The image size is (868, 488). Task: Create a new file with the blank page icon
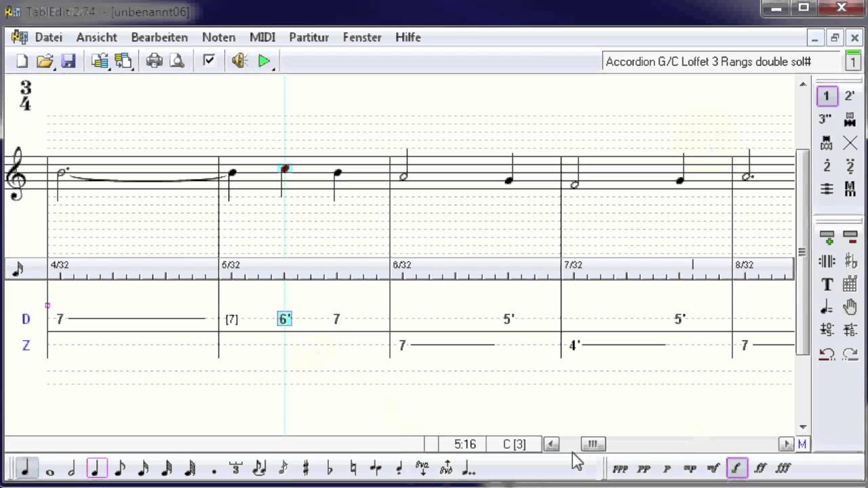pos(22,62)
